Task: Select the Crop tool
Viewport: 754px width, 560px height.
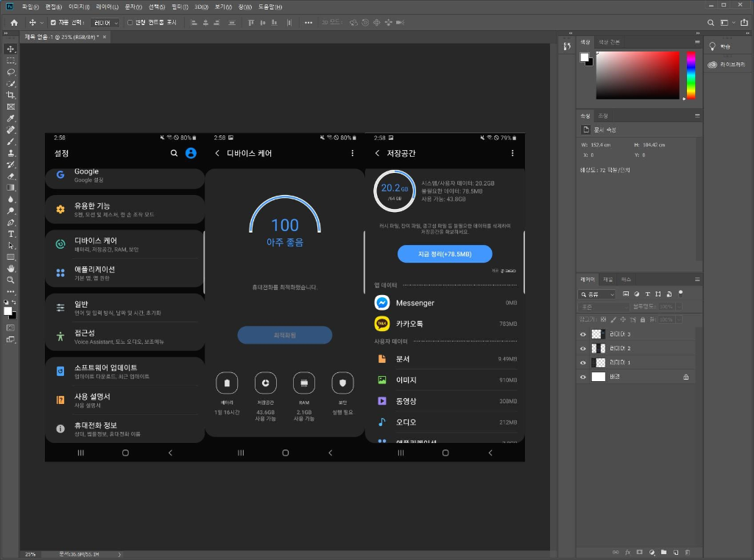Action: click(10, 95)
